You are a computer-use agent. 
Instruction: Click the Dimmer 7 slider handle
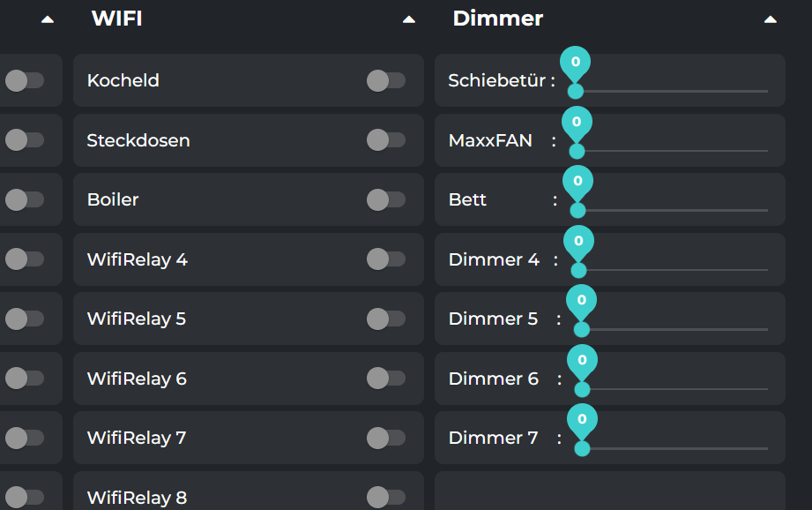coord(582,448)
